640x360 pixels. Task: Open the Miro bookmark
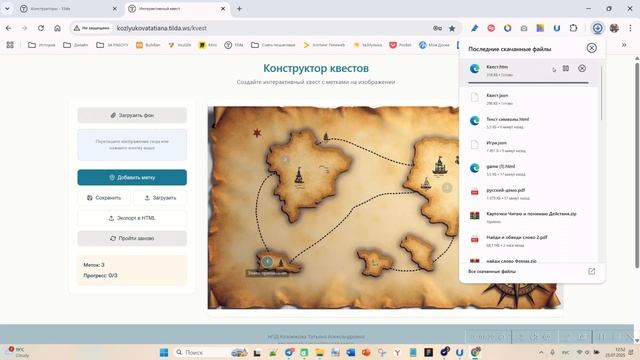208,45
